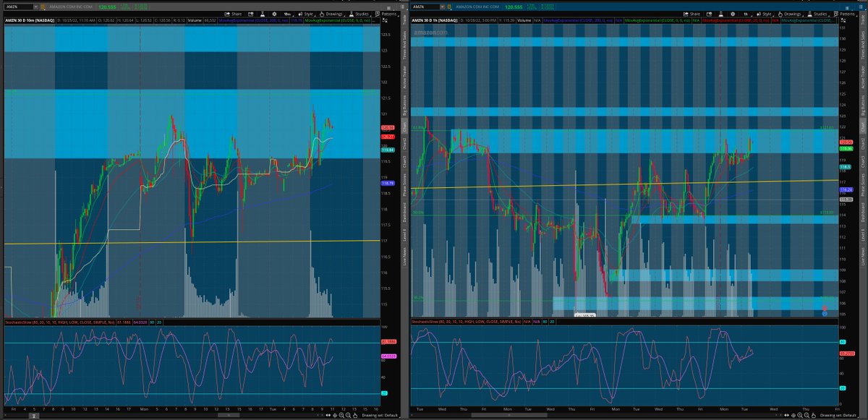Image resolution: width=868 pixels, height=420 pixels.
Task: Click the zoom magnifier icon at bottom right
Action: pos(800,416)
